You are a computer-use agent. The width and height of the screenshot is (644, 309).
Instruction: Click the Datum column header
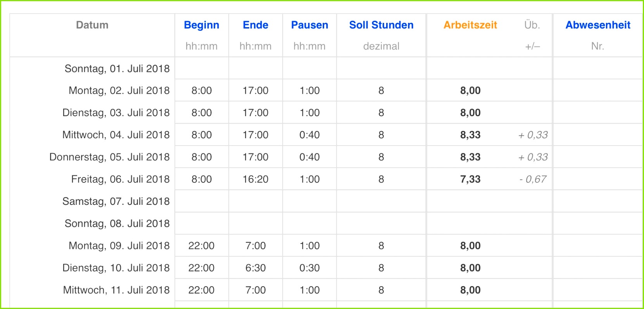coord(92,25)
